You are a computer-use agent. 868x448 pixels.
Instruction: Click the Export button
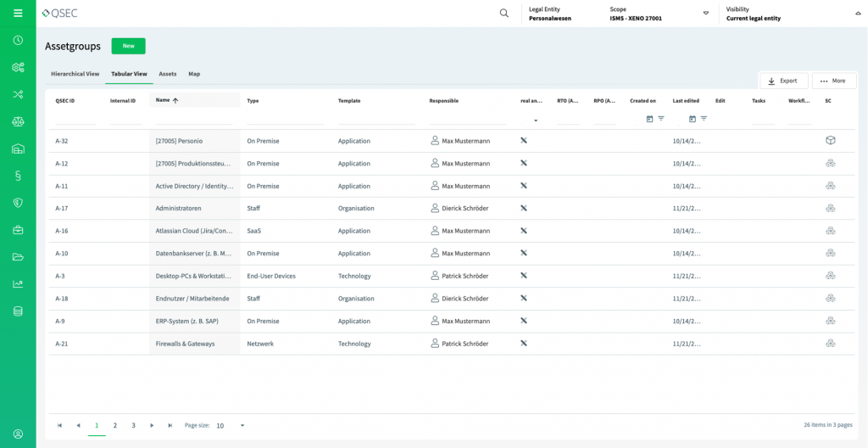[x=782, y=81]
